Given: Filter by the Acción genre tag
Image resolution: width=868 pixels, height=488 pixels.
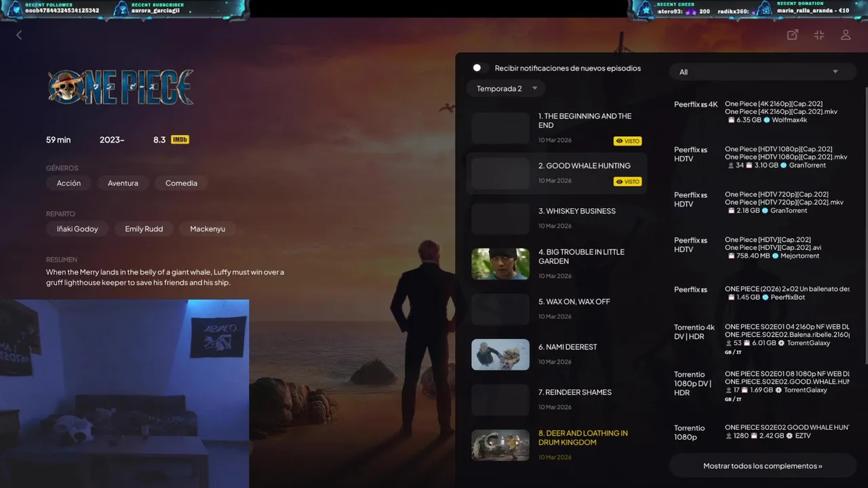Looking at the screenshot, I should (x=68, y=183).
